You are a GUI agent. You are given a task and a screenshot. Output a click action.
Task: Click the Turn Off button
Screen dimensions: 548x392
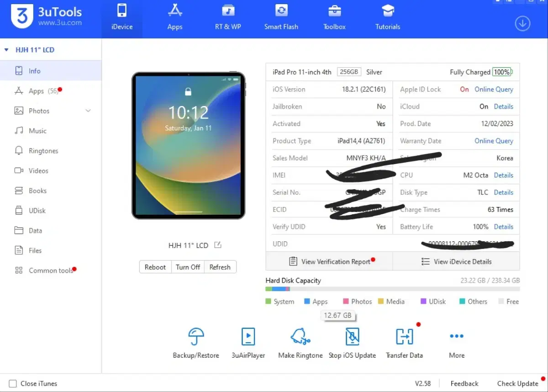[x=188, y=267]
